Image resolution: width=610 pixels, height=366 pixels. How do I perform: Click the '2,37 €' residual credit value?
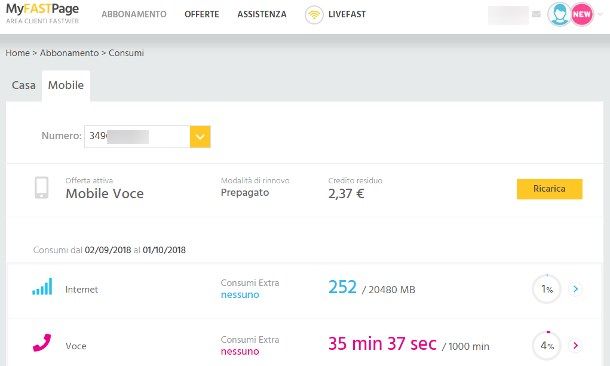point(346,194)
